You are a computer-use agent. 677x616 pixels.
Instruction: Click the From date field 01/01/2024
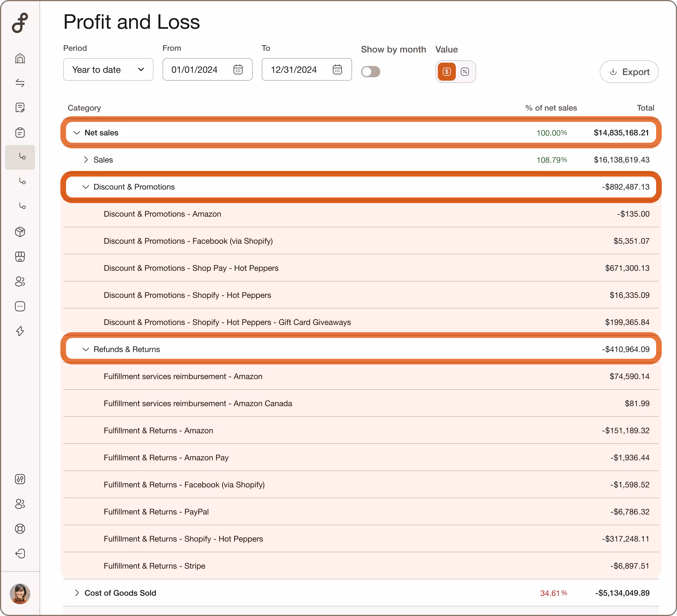click(208, 69)
